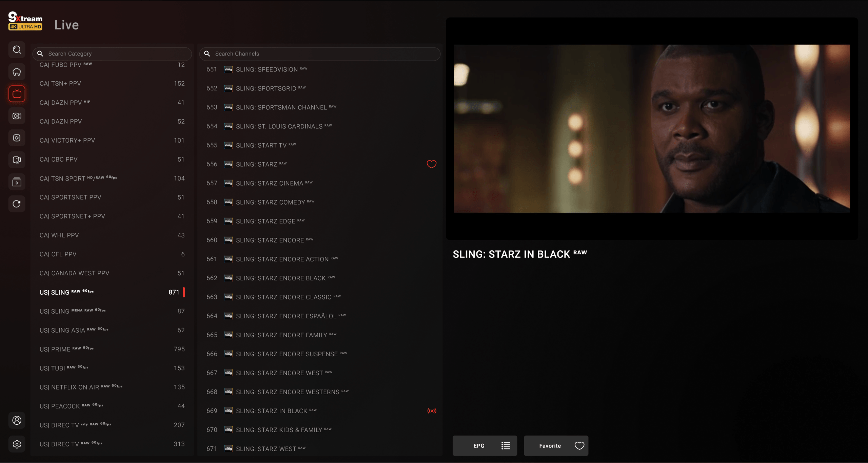868x463 pixels.
Task: Open the series playlist sidebar icon
Action: (17, 182)
